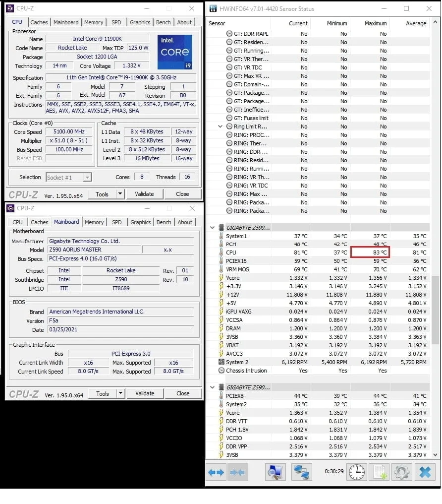
Task: Open HWiNFO sensor settings gear icon
Action: [x=402, y=472]
